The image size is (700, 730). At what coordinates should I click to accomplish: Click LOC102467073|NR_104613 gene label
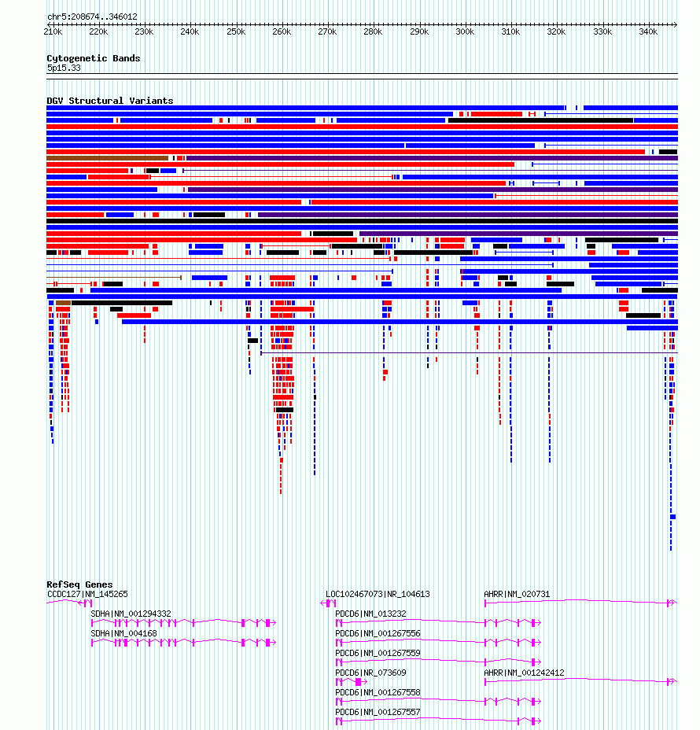coord(378,594)
